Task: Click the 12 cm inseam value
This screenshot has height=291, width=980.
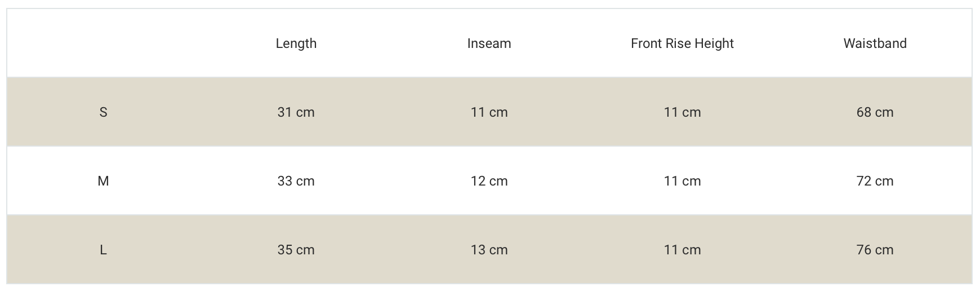Action: (489, 181)
